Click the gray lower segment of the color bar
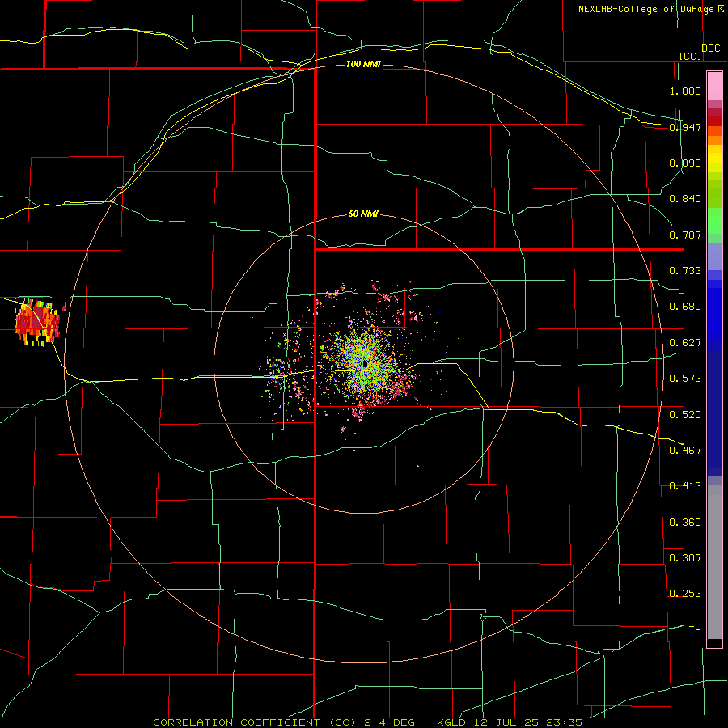This screenshot has height=728, width=728. 714,562
